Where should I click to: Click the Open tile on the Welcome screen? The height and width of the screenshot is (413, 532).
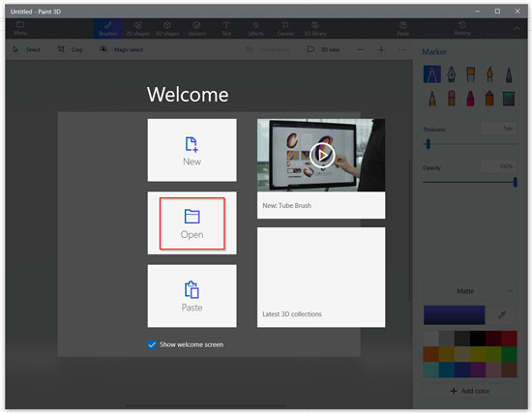coord(192,223)
